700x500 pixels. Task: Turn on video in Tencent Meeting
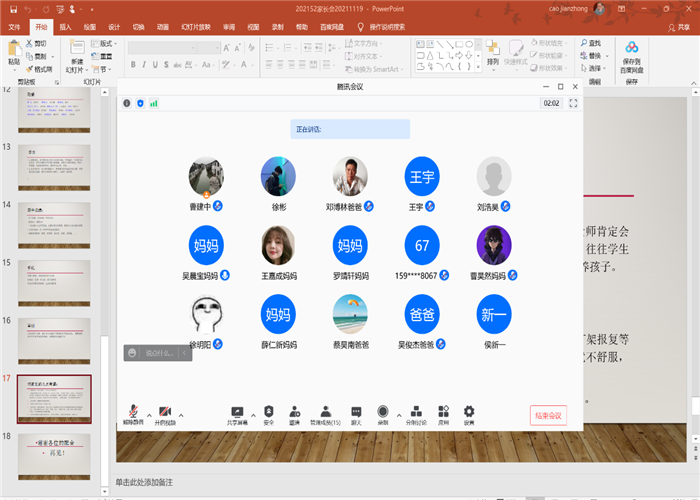pos(165,415)
